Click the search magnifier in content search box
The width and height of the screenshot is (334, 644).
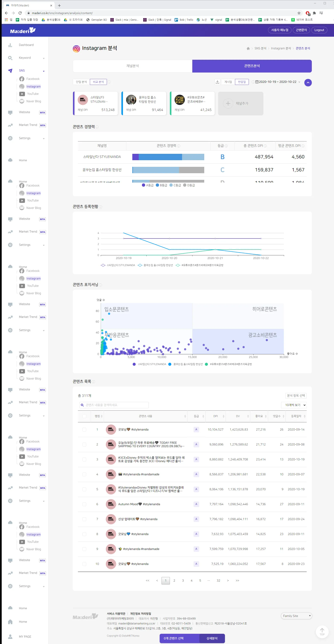point(82,405)
